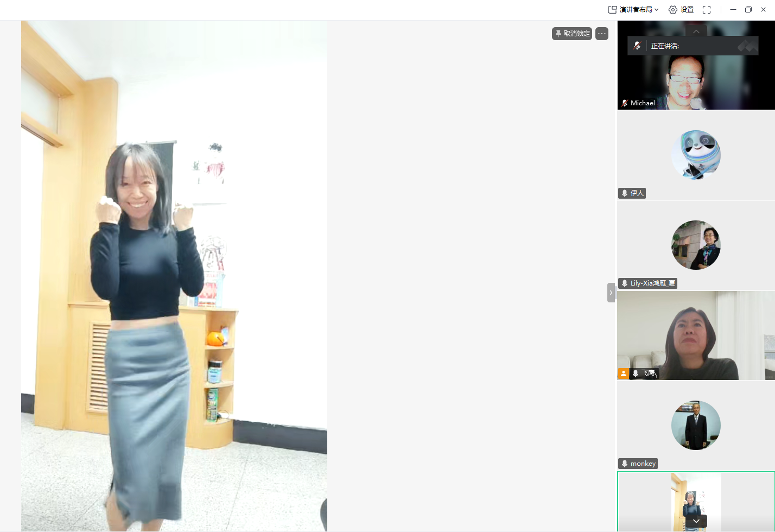Image resolution: width=775 pixels, height=532 pixels.
Task: Click the mic icon on Lily-Xia's label
Action: pos(625,283)
